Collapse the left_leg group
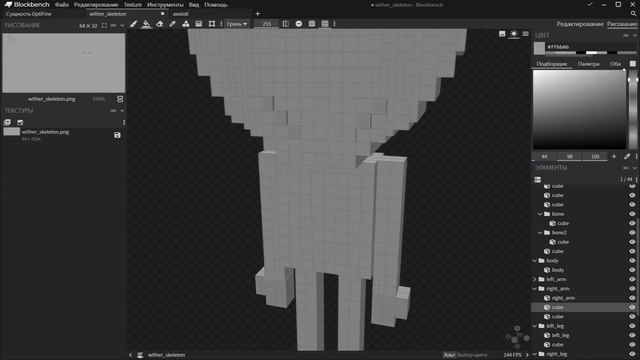This screenshot has width=640, height=360. (535, 326)
